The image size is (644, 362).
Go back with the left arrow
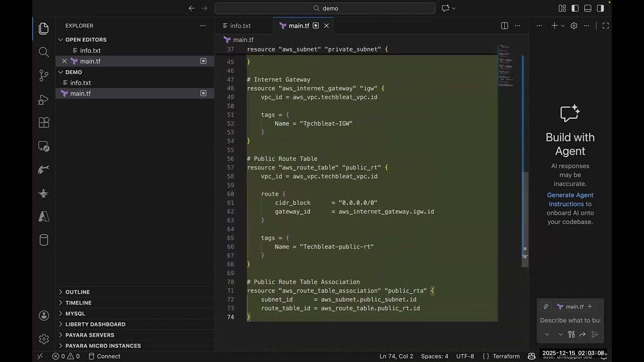click(x=192, y=8)
